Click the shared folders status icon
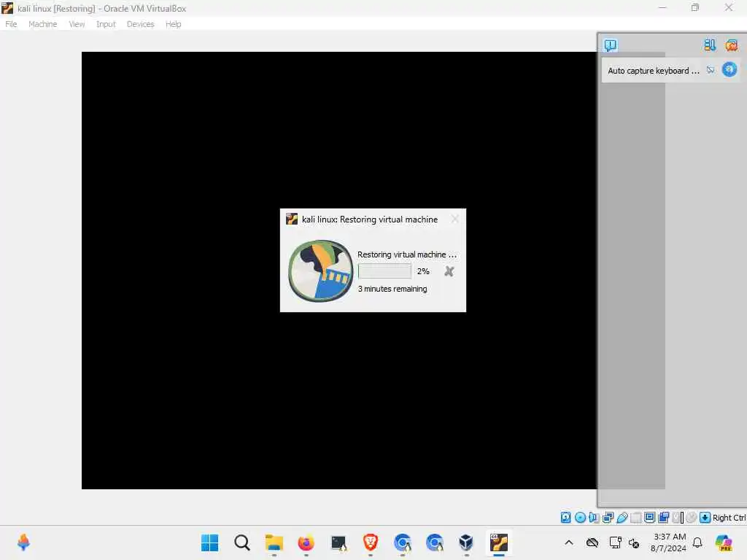Viewport: 747px width, 560px height. coord(635,518)
